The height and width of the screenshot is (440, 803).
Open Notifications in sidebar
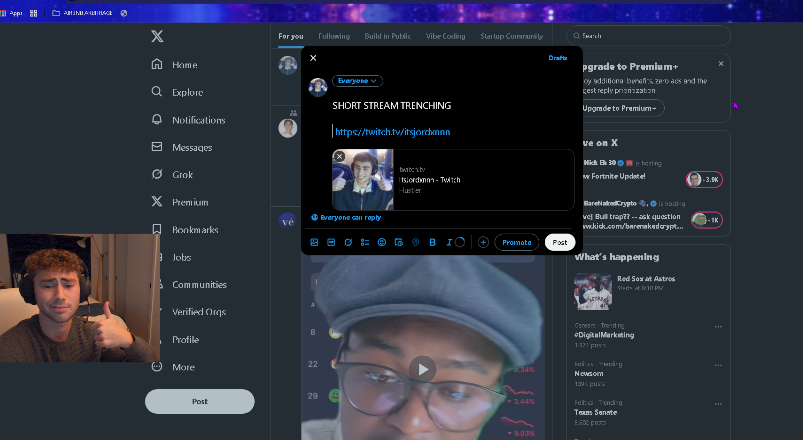188,120
